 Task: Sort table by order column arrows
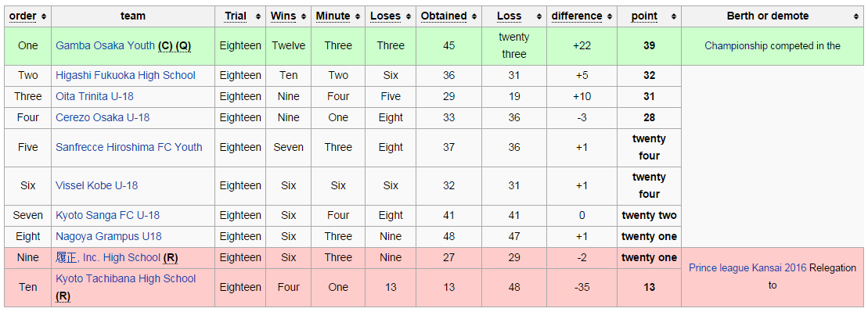coord(45,16)
